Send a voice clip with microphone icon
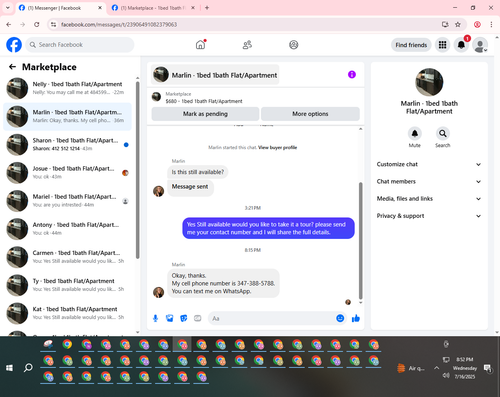The image size is (500, 397). coord(155,318)
